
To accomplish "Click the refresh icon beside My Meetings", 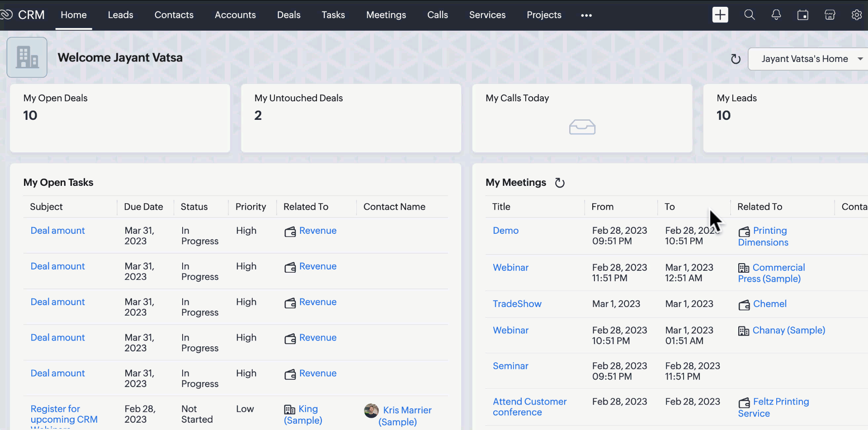I will point(560,183).
